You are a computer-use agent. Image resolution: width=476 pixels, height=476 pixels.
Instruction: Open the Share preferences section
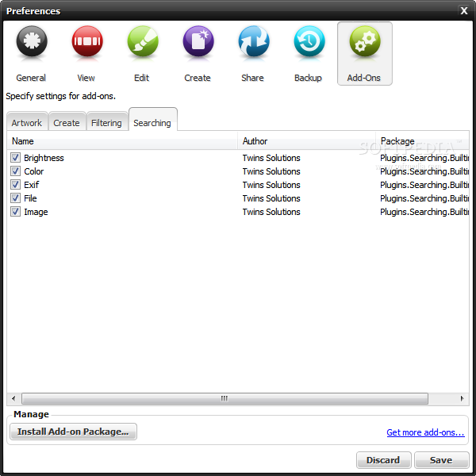click(254, 54)
